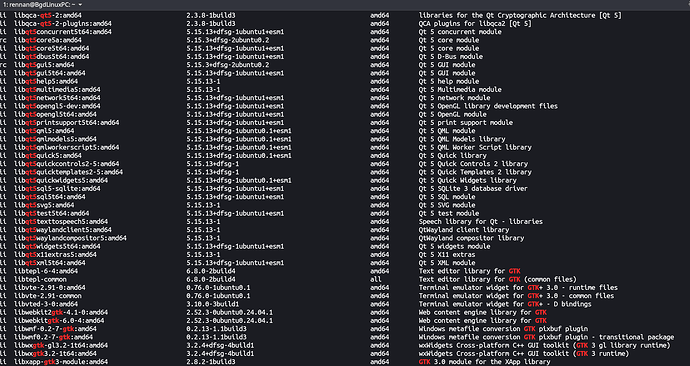The image size is (690, 366).
Task: Click the 'QtWayland compositor library' description
Action: (471, 238)
